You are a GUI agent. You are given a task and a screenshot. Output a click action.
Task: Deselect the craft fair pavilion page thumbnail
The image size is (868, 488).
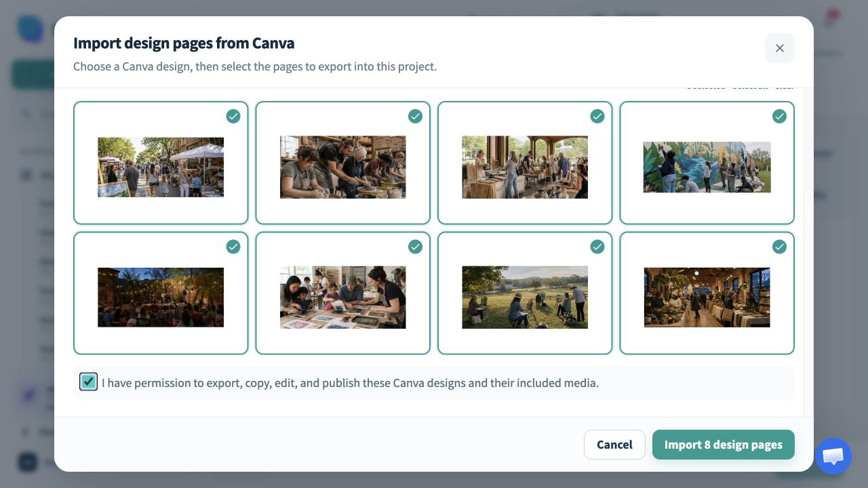tap(525, 163)
